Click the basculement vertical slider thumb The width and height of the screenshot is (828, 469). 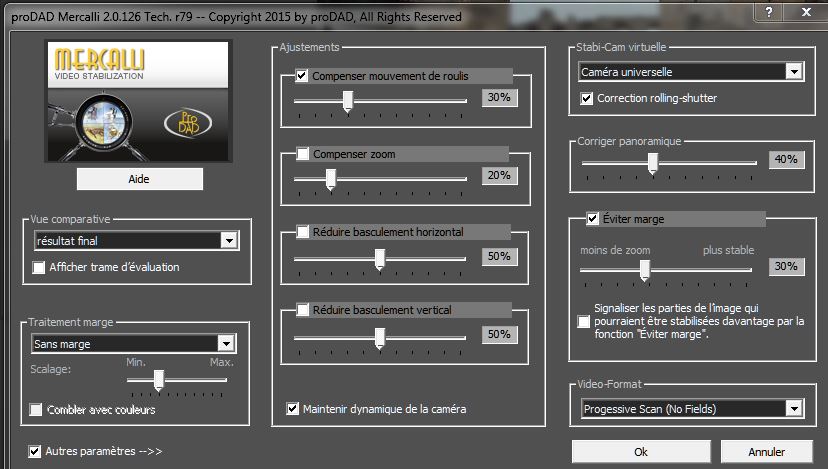380,338
